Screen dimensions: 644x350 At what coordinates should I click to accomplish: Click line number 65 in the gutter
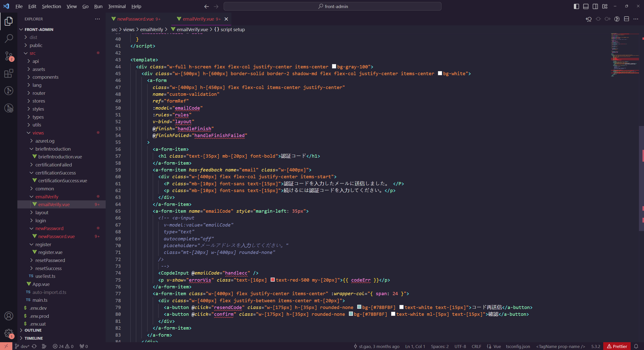coord(118,211)
